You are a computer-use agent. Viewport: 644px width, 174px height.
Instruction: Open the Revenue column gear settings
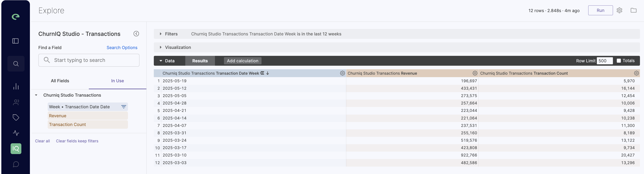point(474,73)
